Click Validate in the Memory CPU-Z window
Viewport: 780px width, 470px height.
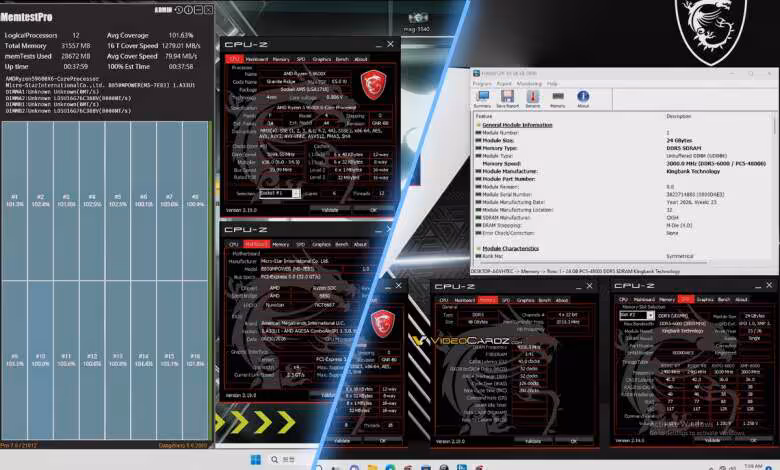[x=533, y=441]
